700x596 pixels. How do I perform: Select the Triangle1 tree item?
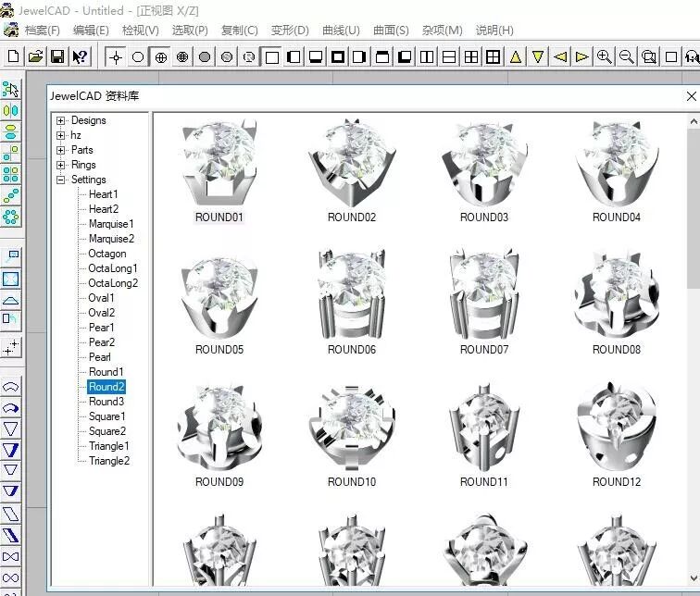point(109,446)
